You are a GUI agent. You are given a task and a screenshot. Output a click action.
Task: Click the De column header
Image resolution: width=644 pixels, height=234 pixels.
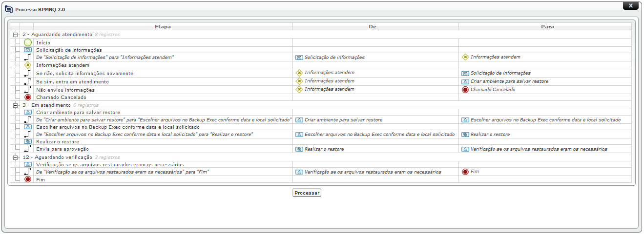click(x=375, y=27)
